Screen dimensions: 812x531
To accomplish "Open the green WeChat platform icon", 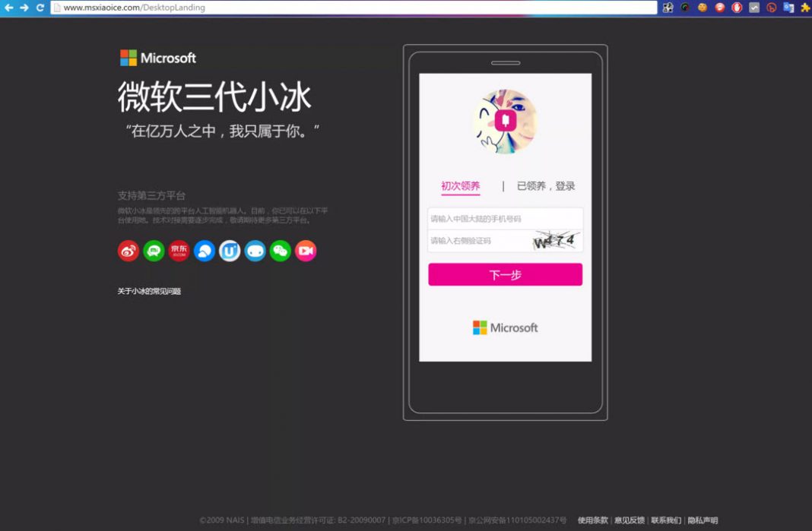I will click(x=280, y=251).
